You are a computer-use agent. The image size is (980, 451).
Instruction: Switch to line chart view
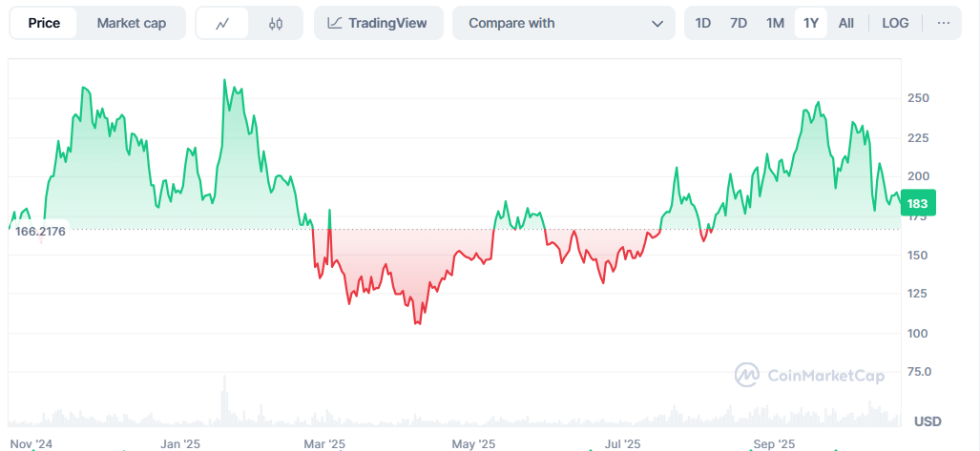point(222,23)
